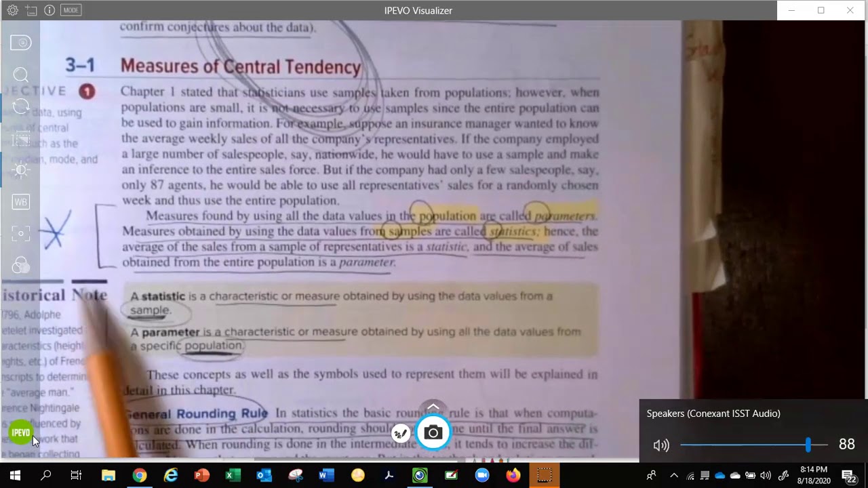Open Word from the taskbar

(326, 476)
